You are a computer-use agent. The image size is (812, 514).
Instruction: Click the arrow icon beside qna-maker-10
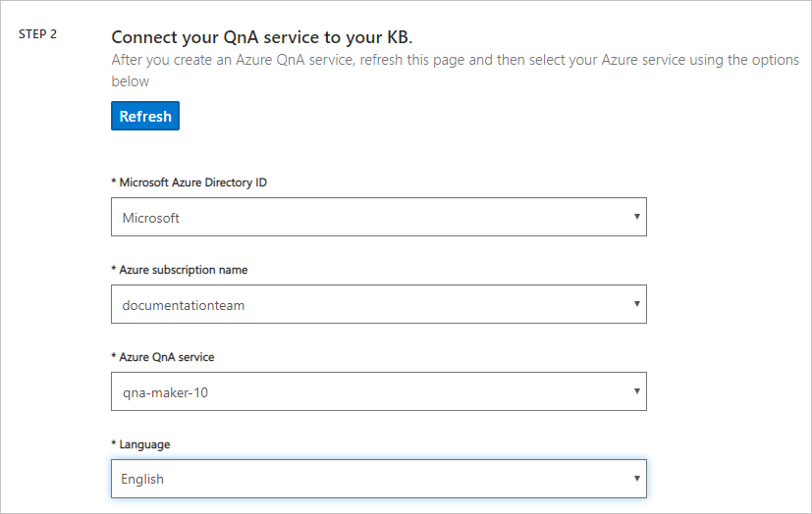tap(636, 392)
